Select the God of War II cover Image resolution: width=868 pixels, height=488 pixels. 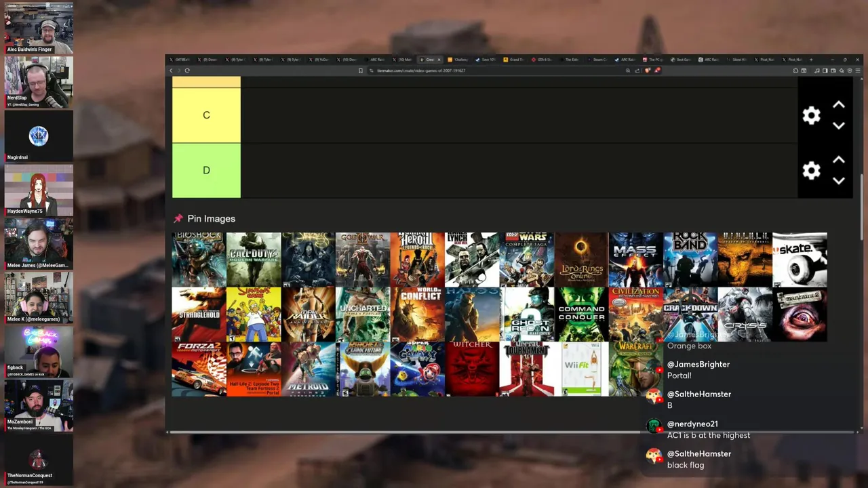[x=363, y=260]
